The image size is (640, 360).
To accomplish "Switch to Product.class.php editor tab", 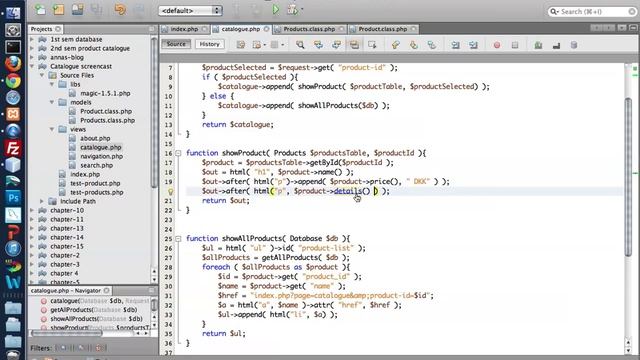I will [382, 29].
